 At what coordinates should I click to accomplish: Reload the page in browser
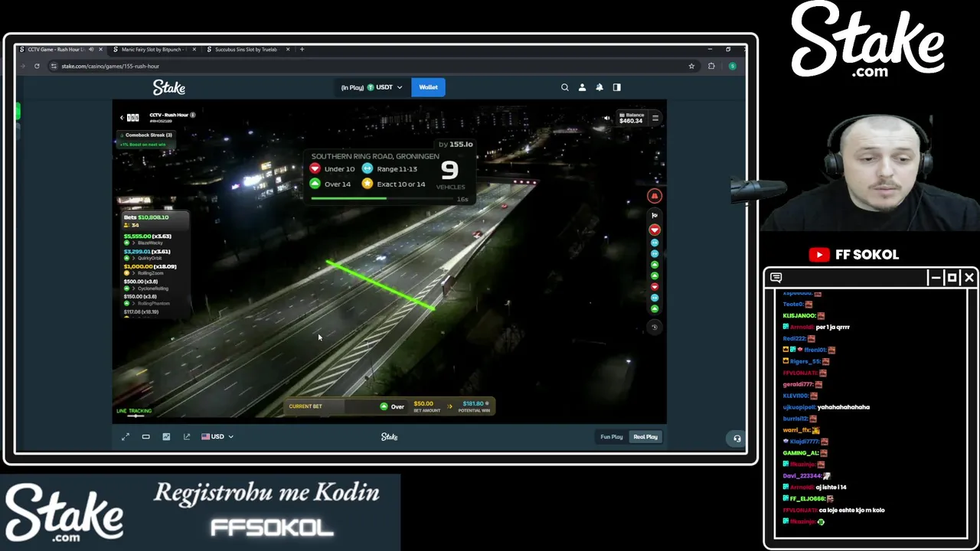coord(37,66)
